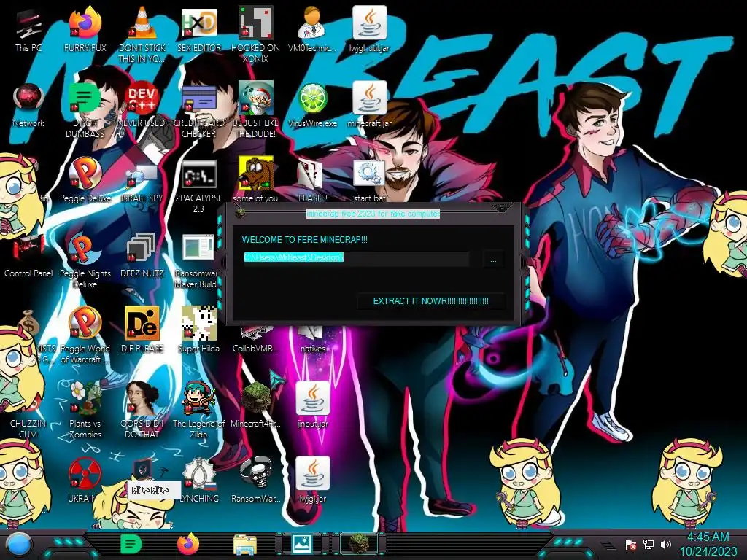747x560 pixels.
Task: Open the Network desktop icon
Action: point(28,105)
